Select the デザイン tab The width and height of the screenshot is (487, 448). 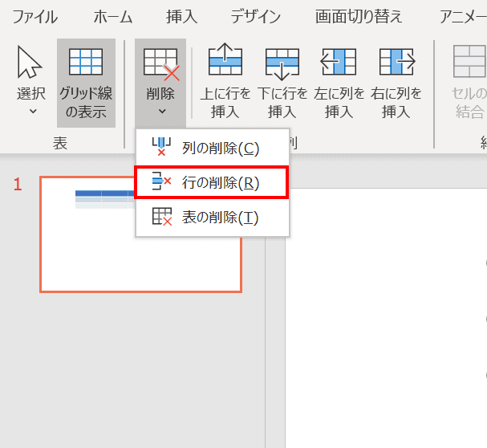(x=256, y=17)
